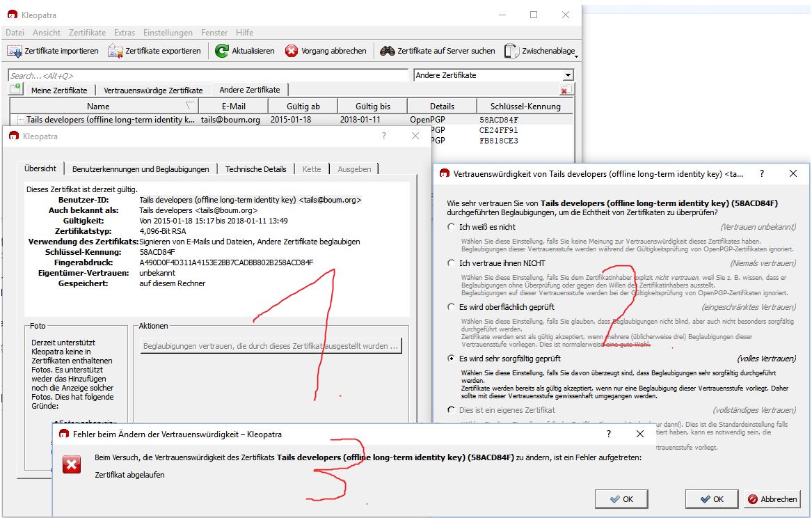Click 2015-01-18 Gültig ab cell
Screen dimensions: 812x518
(291, 120)
